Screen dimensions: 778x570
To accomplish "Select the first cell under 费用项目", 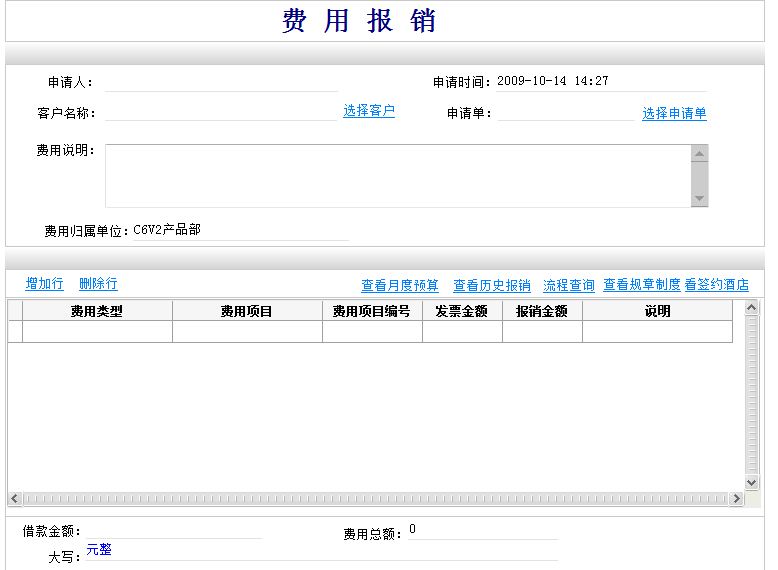I will tap(246, 332).
